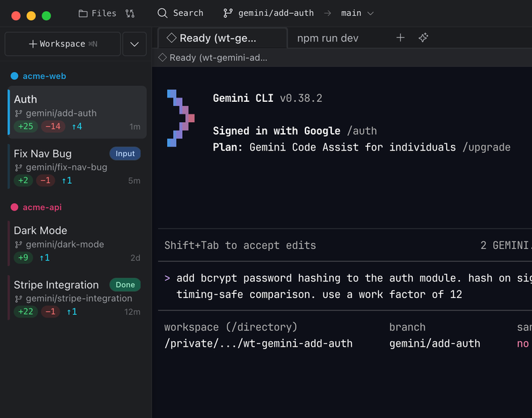This screenshot has height=418, width=532.
Task: Click the gemini/stripe-integration branch label
Action: (x=79, y=298)
